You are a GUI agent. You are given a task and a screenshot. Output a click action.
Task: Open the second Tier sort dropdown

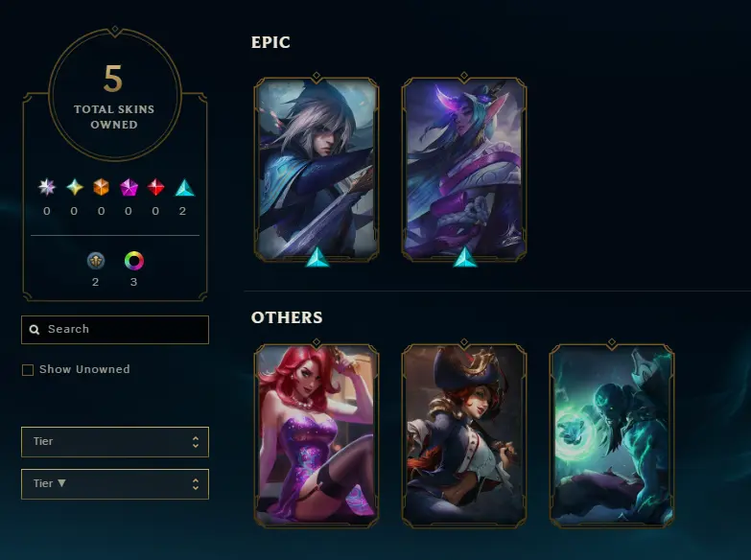pyautogui.click(x=115, y=484)
